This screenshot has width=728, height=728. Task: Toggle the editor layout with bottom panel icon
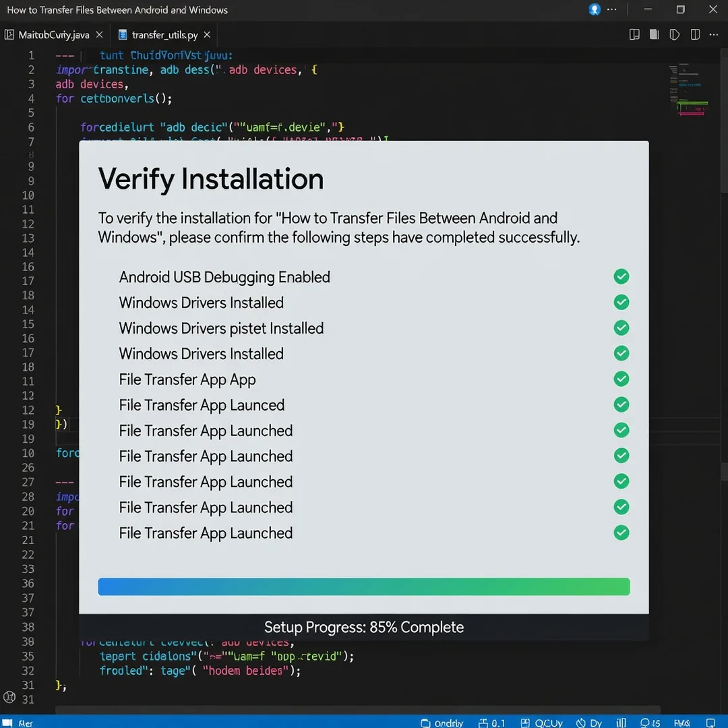click(634, 34)
